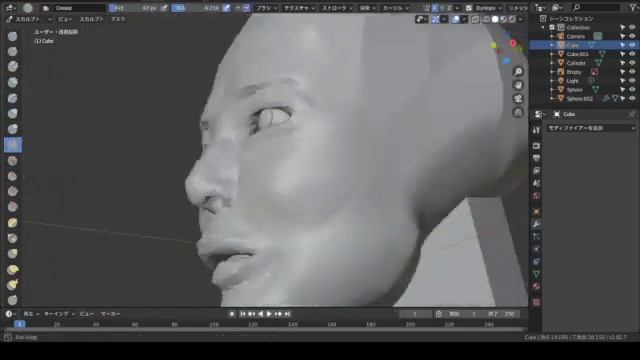This screenshot has height=360, width=640.
Task: Select the Clay brush tool
Action: click(x=13, y=67)
